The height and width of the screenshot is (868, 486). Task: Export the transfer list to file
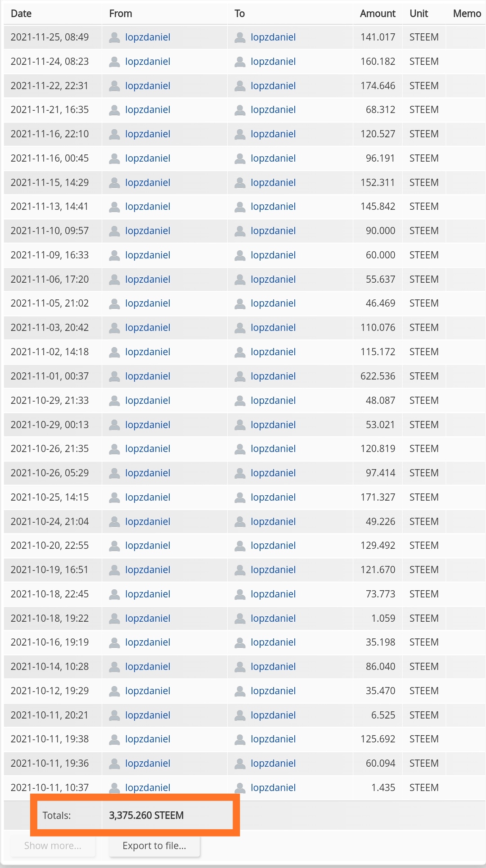[154, 846]
